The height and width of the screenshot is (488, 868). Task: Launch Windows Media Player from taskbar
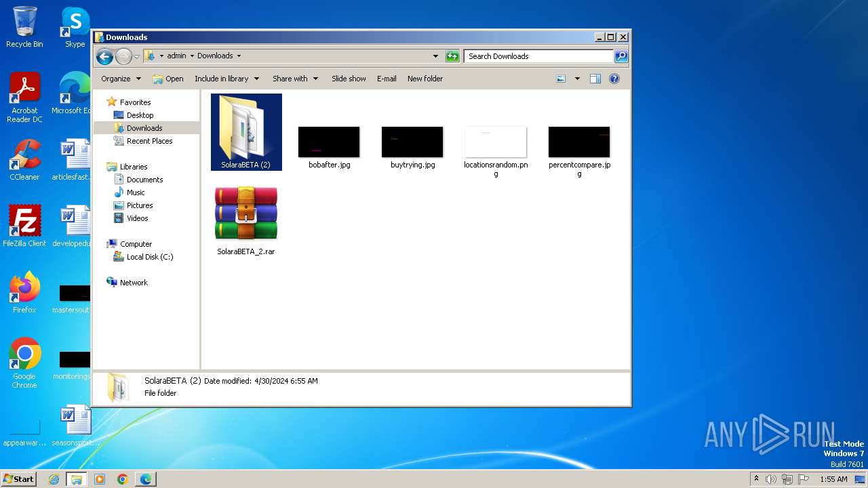(100, 479)
